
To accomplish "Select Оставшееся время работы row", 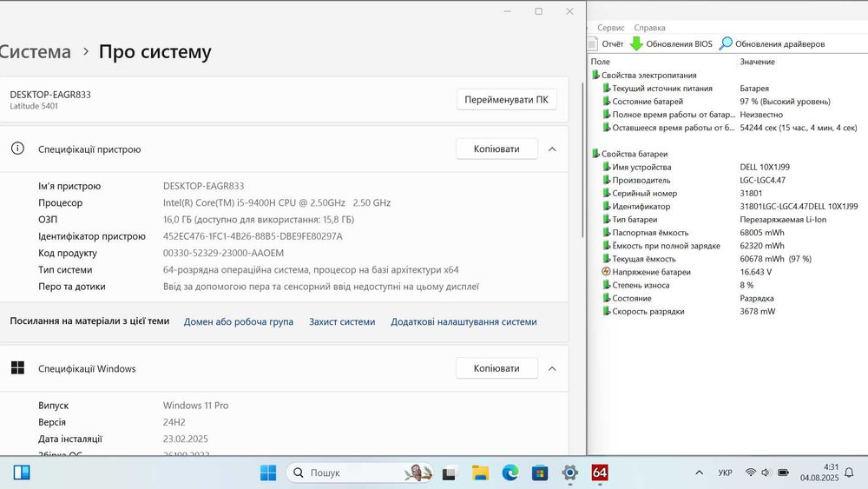I will tap(730, 128).
